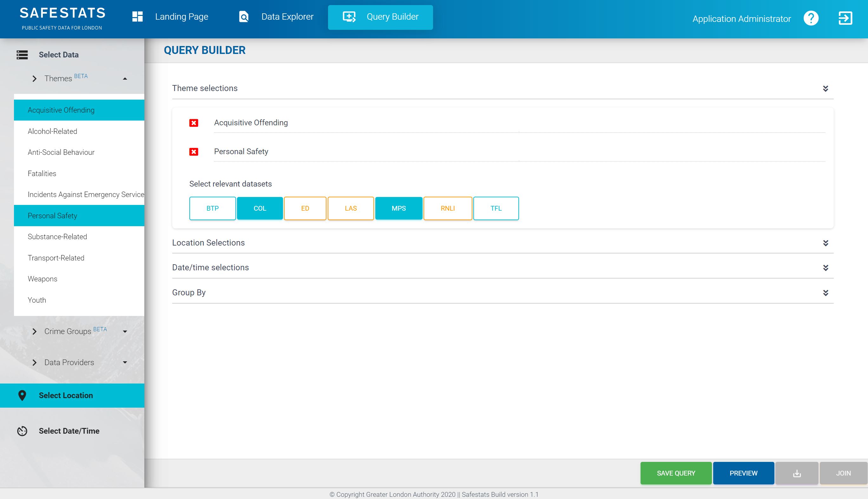The width and height of the screenshot is (868, 499).
Task: Click the Theme selections heading
Action: click(x=205, y=88)
